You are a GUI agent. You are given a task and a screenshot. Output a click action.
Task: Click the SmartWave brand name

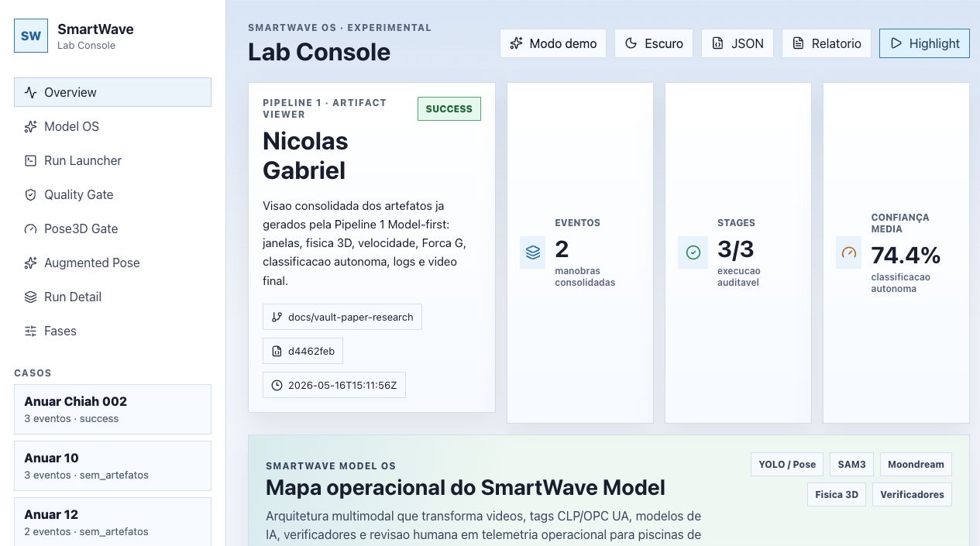click(x=95, y=29)
